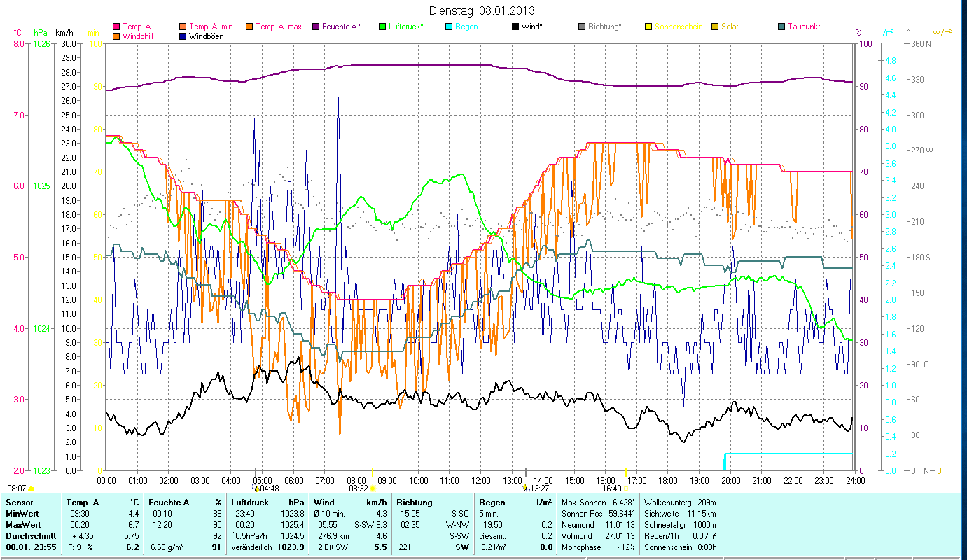Image resolution: width=967 pixels, height=560 pixels.
Task: Click the 16:40 sunset marker label
Action: pos(611,489)
